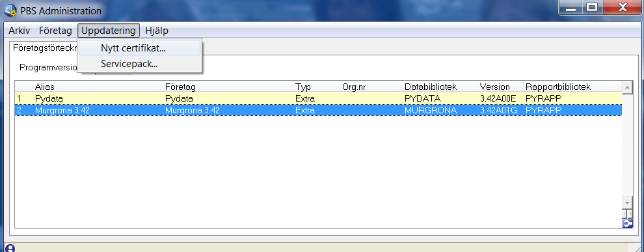Click the PYDATA Databibliotek cell
This screenshot has height=252, width=644.
tap(422, 99)
